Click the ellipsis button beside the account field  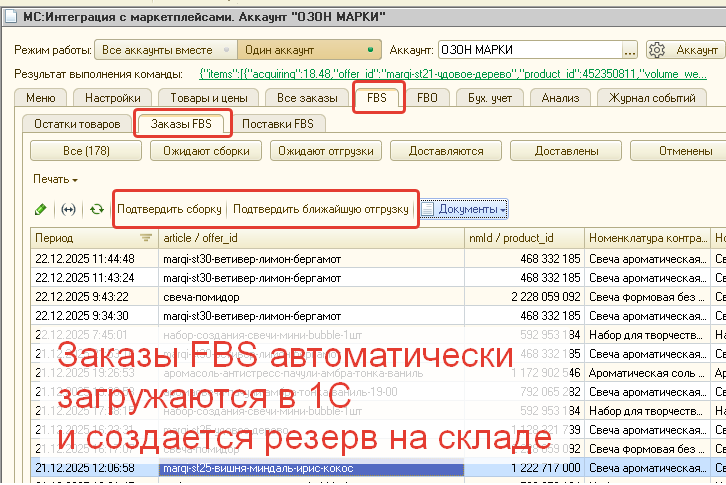[x=629, y=50]
